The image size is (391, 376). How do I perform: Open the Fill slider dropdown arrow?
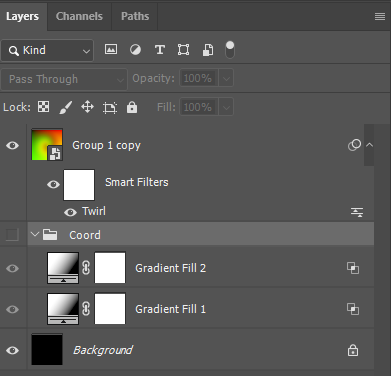[x=226, y=107]
